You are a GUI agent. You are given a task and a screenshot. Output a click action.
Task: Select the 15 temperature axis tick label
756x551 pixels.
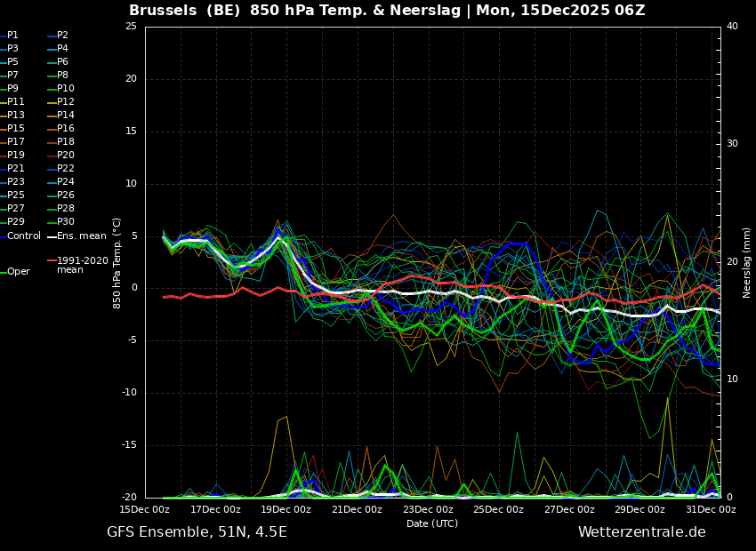coord(131,131)
